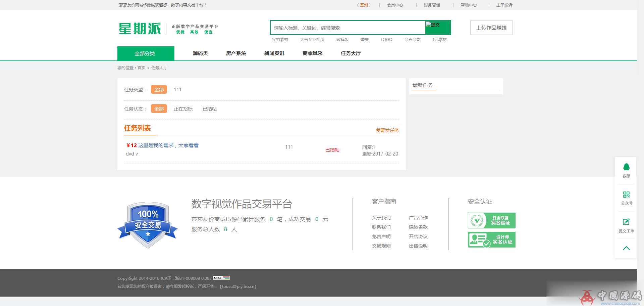Image resolution: width=644 pixels, height=306 pixels.
Task: Click inside the search input box
Action: tap(345, 28)
